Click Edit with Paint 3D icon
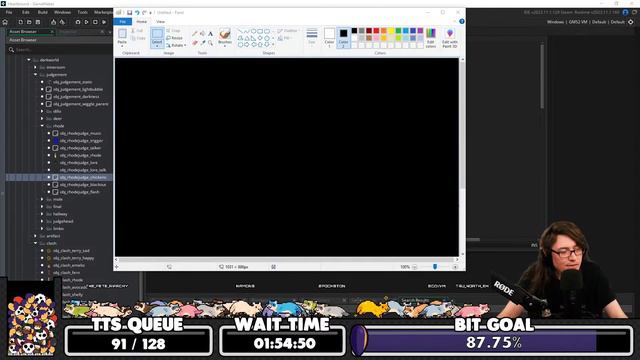The image size is (640, 360). point(449,38)
